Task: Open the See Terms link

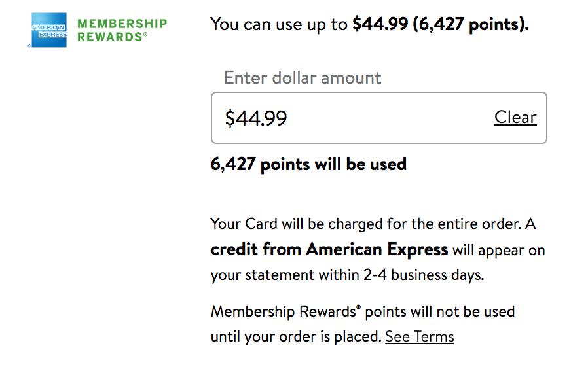Action: (x=419, y=337)
